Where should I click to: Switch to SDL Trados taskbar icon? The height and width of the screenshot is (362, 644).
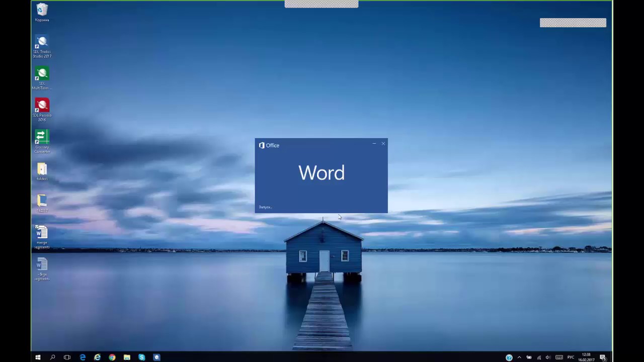pos(156,357)
